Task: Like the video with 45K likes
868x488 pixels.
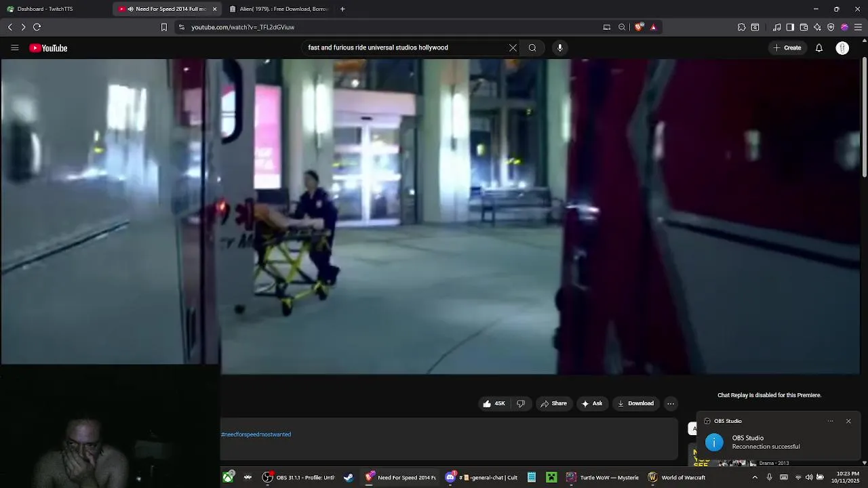Action: 494,403
